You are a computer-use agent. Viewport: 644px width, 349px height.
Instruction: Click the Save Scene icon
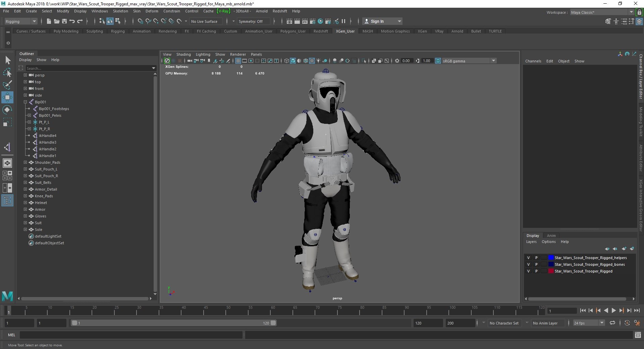click(64, 21)
